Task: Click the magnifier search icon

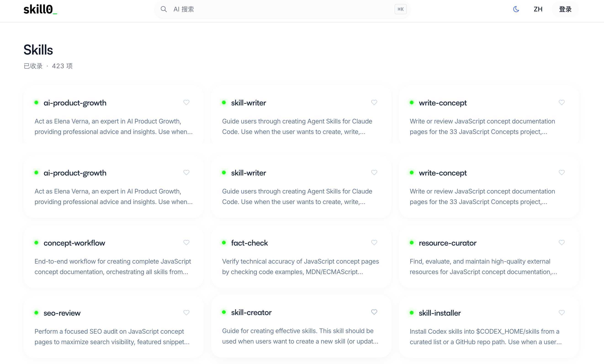Action: click(164, 9)
